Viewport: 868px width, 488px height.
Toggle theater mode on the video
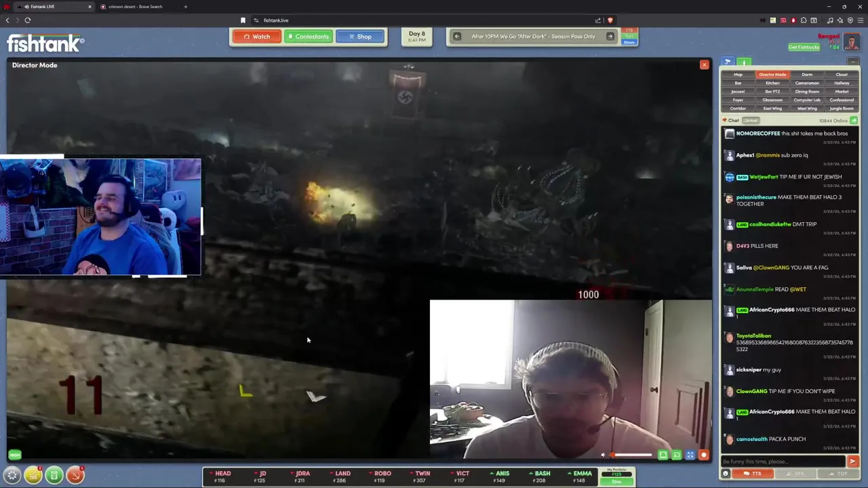pos(663,455)
